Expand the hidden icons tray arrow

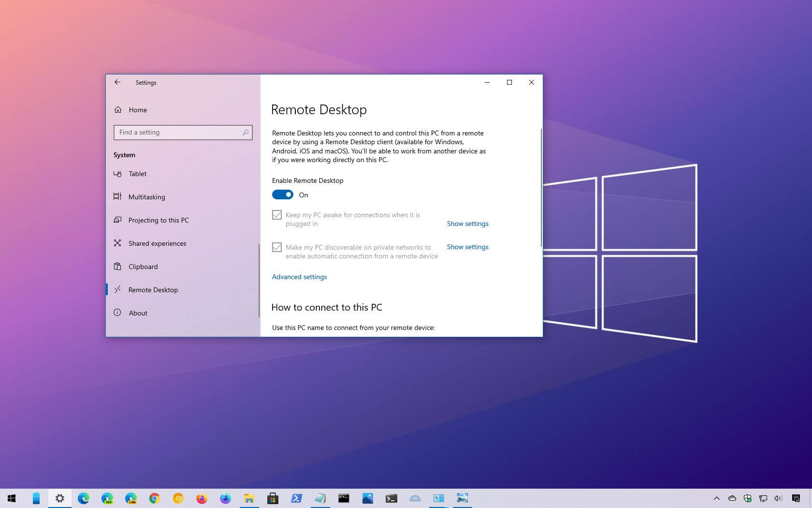tap(717, 498)
